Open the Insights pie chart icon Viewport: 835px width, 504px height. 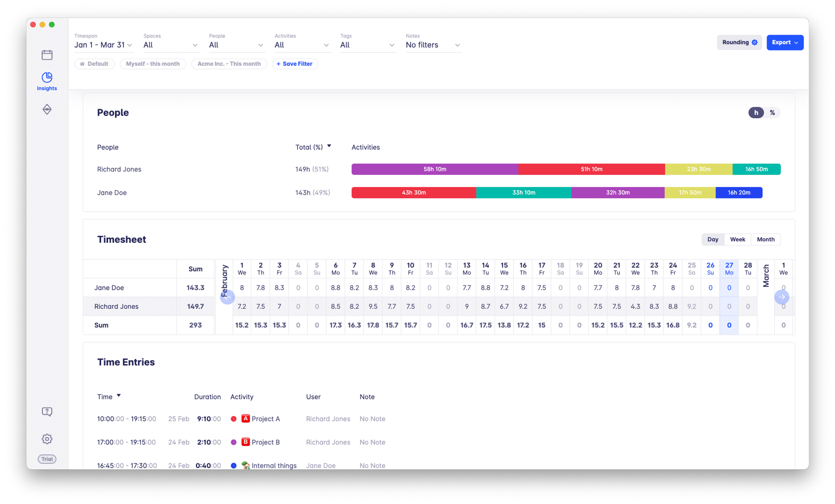click(47, 78)
